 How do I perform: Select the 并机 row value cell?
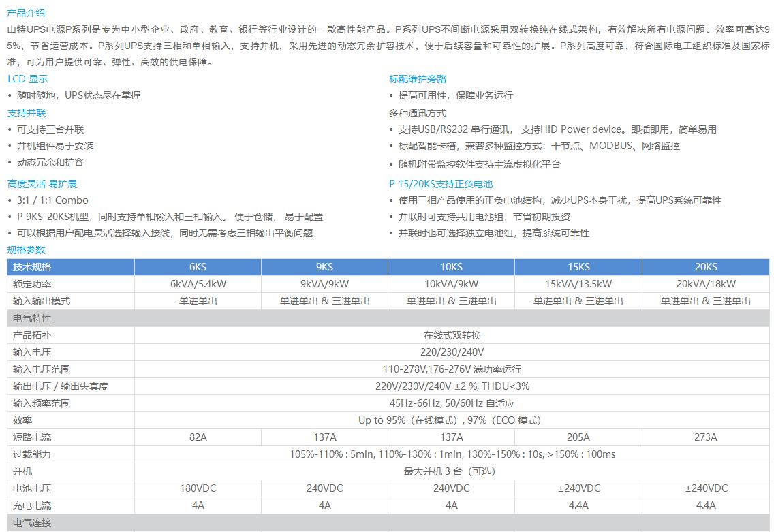tap(451, 471)
